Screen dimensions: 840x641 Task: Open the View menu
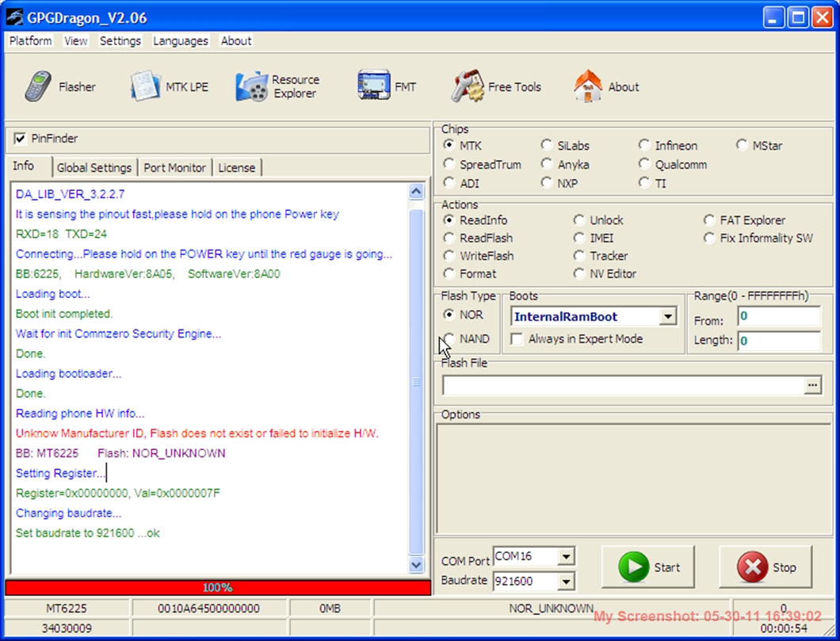[75, 40]
